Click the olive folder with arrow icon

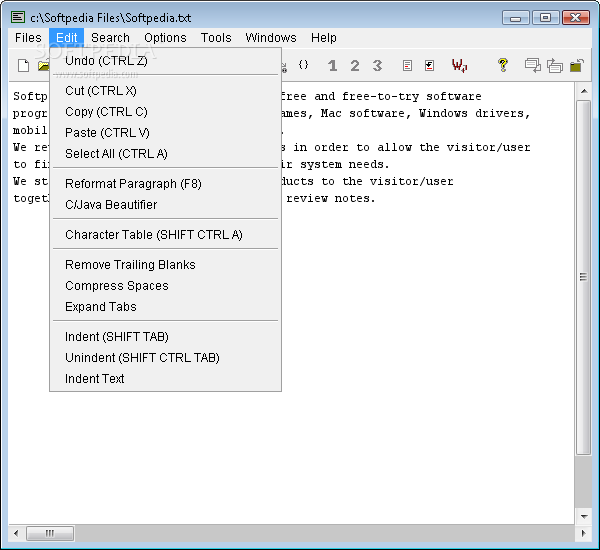pos(577,65)
